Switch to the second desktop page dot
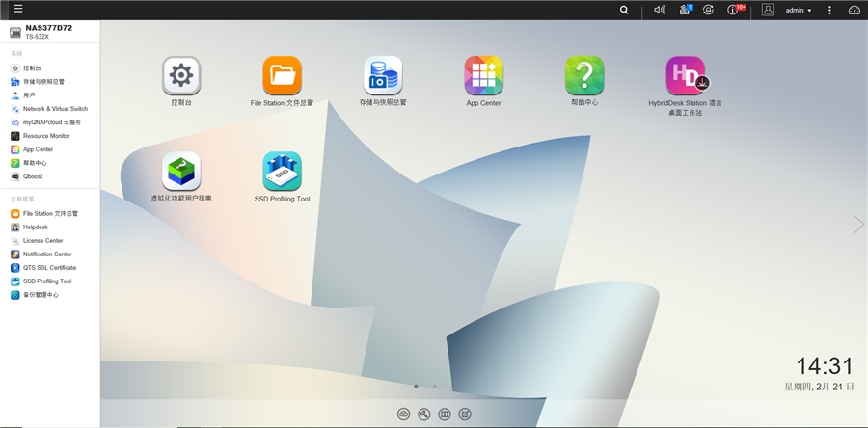The height and width of the screenshot is (428, 868). [435, 386]
